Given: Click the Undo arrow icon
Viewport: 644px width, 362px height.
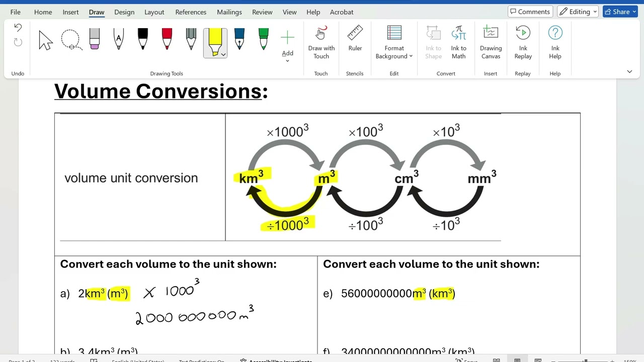Looking at the screenshot, I should point(18,28).
